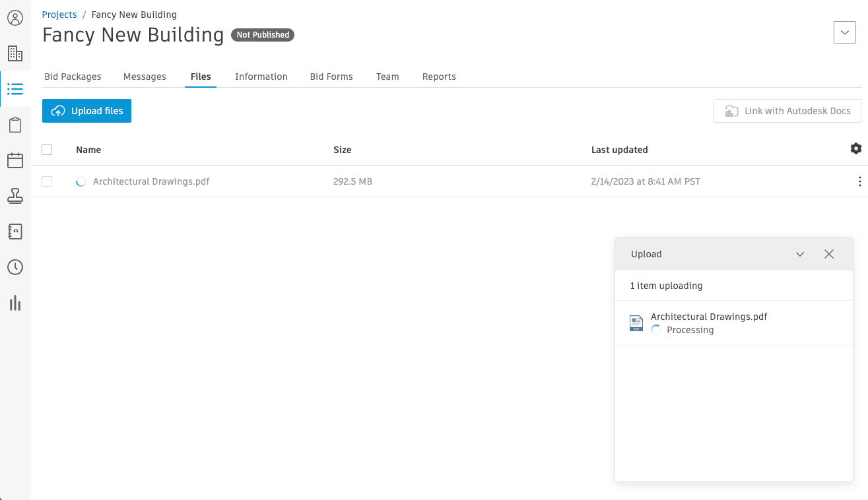Switch to the Bid Packages tab

pyautogui.click(x=73, y=77)
